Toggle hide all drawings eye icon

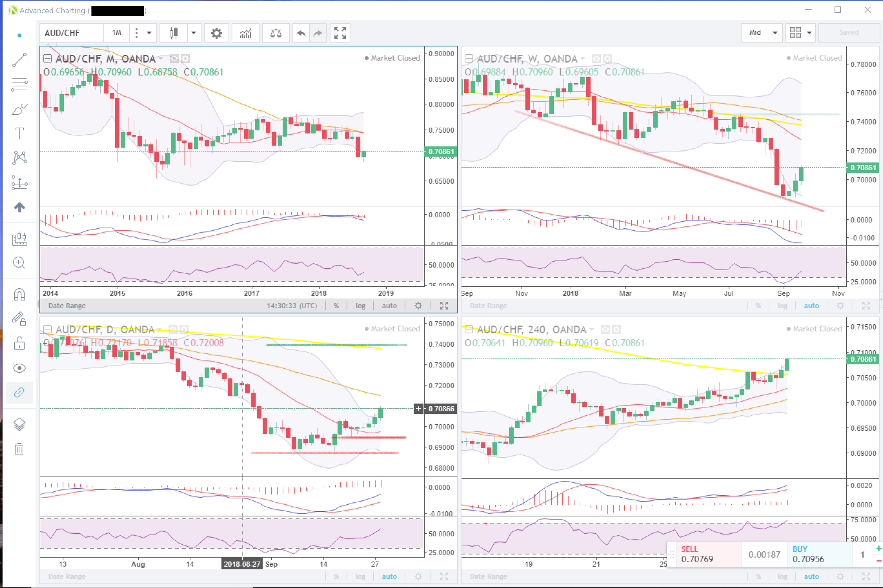pos(19,368)
